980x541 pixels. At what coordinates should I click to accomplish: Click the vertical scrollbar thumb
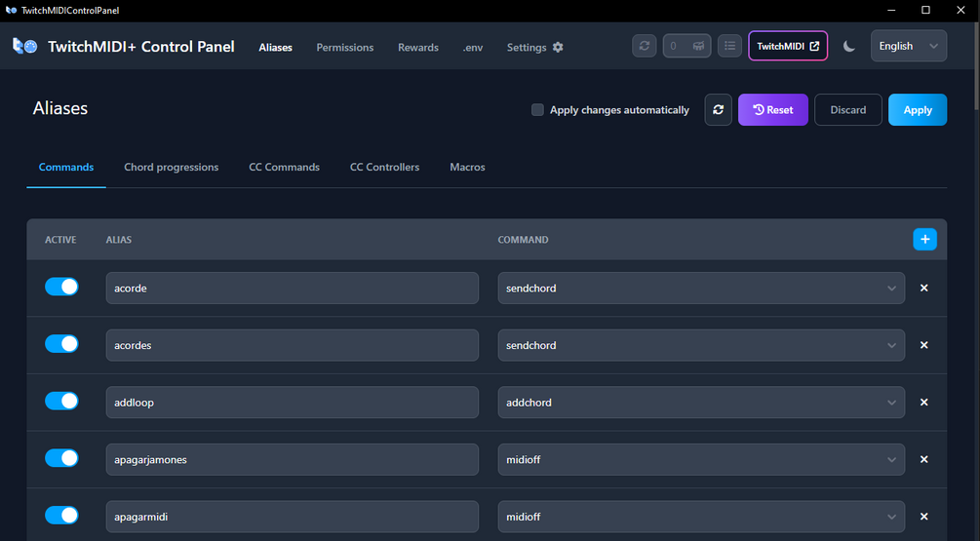coord(977,67)
